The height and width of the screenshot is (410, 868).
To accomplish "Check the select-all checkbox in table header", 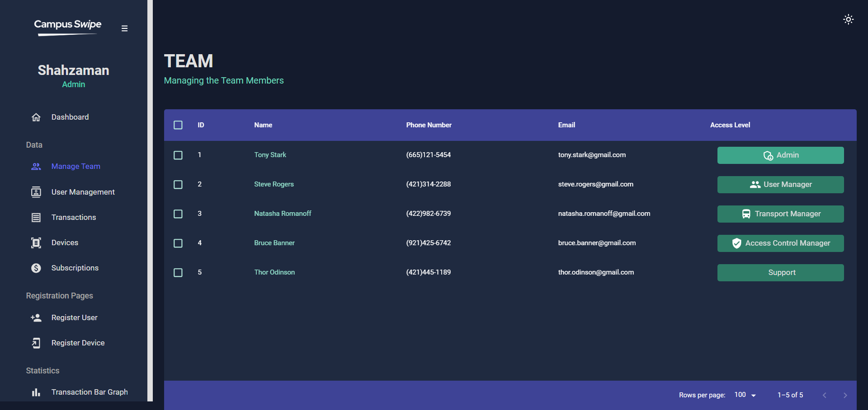I will [178, 125].
